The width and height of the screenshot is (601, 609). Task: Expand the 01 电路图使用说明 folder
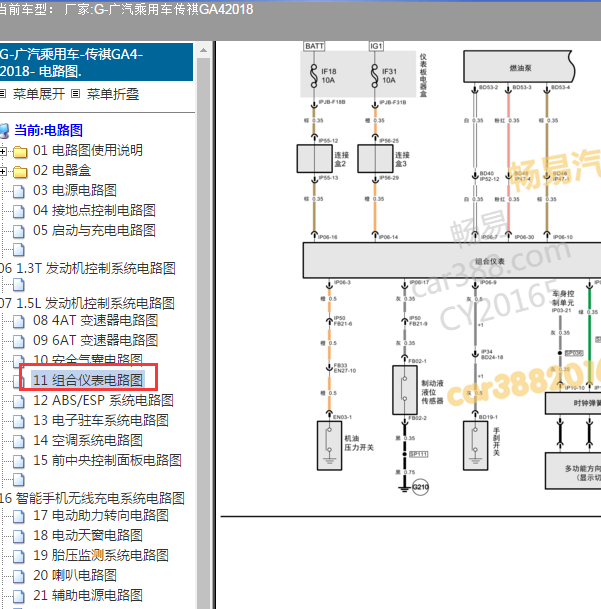tap(3, 151)
